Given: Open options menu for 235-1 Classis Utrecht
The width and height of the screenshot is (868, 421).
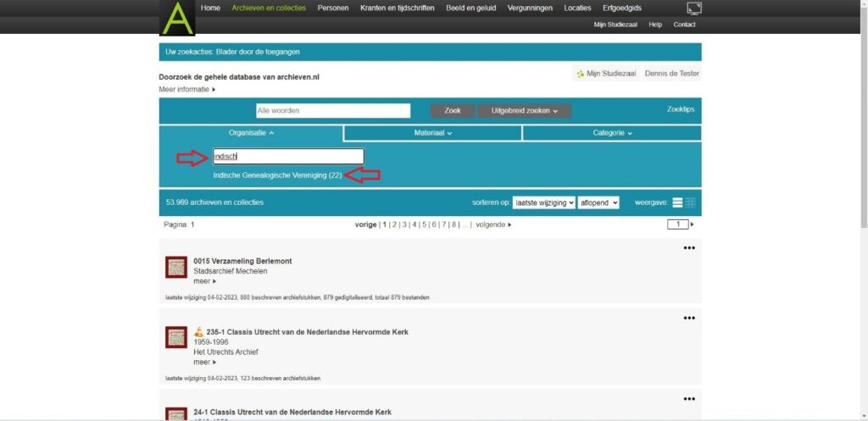Looking at the screenshot, I should coord(688,319).
